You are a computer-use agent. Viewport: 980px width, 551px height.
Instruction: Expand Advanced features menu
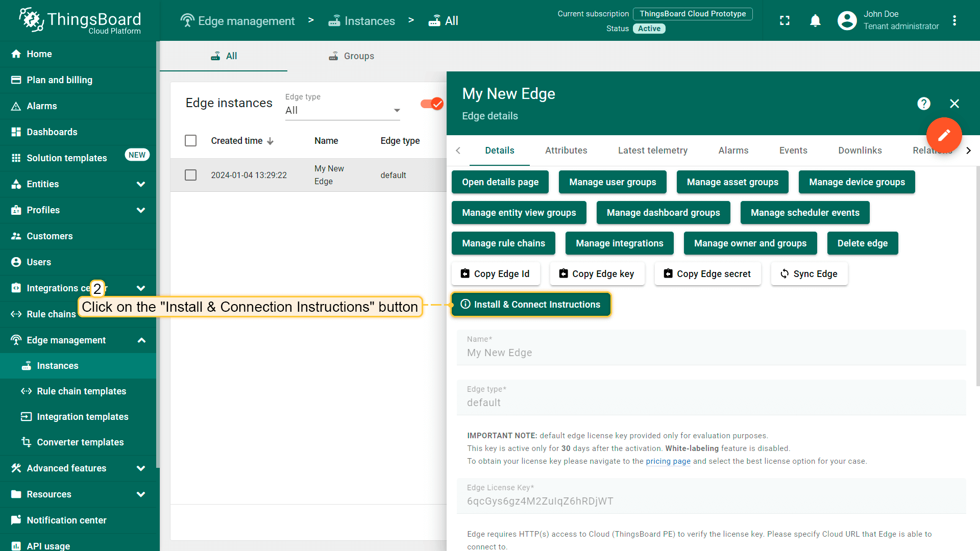78,468
